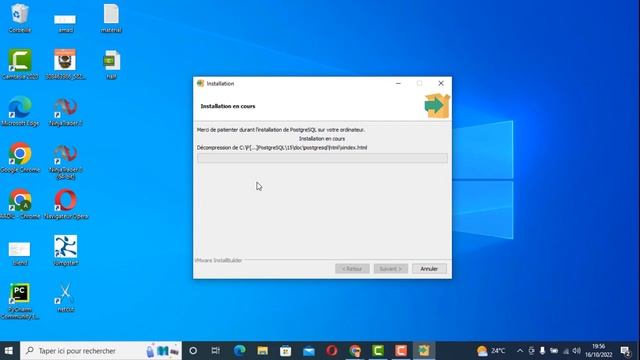This screenshot has width=640, height=360.
Task: Click the disabled Retour button
Action: click(352, 269)
